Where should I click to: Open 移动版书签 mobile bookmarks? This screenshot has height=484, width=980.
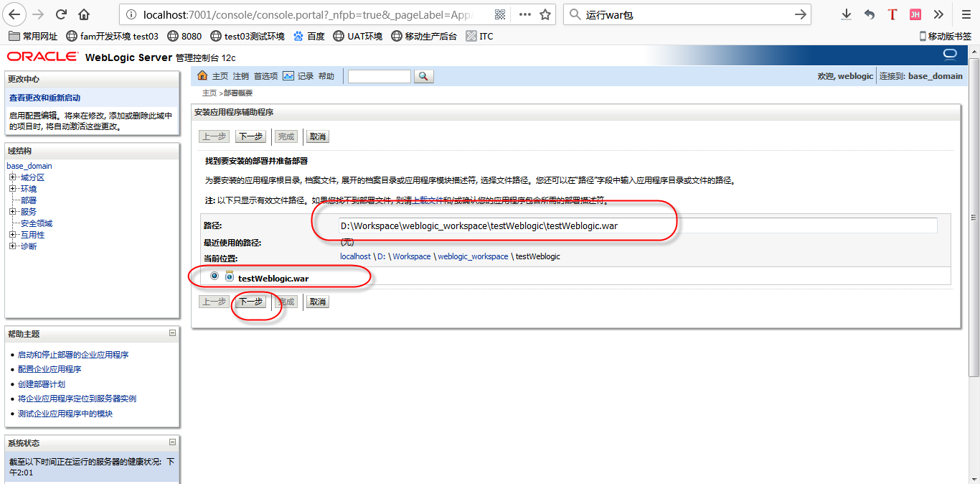[945, 36]
